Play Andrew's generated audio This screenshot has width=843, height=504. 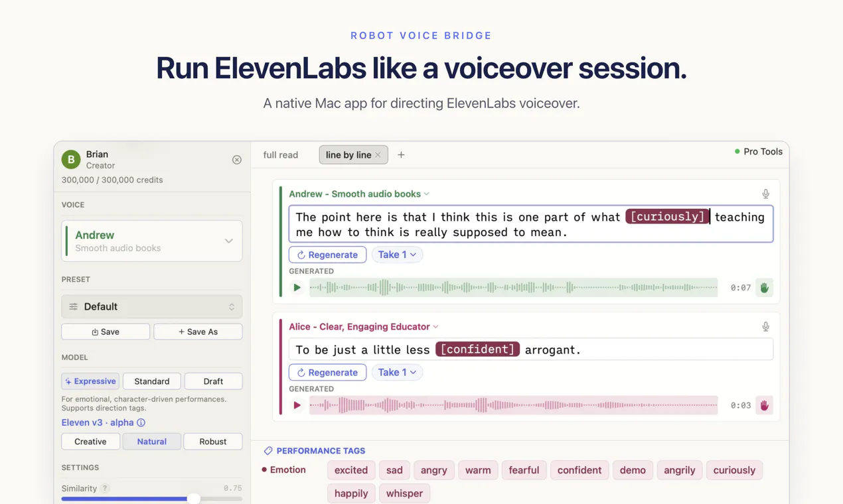pos(297,288)
